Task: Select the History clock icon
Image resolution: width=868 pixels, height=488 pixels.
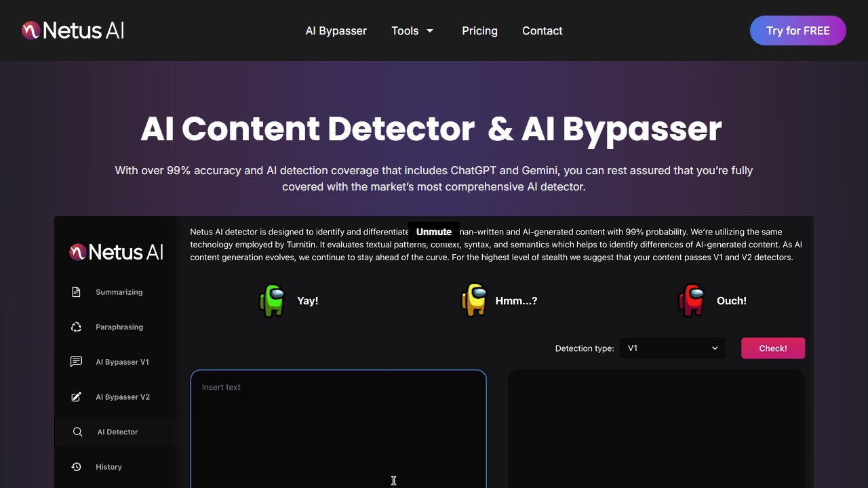Action: point(76,466)
